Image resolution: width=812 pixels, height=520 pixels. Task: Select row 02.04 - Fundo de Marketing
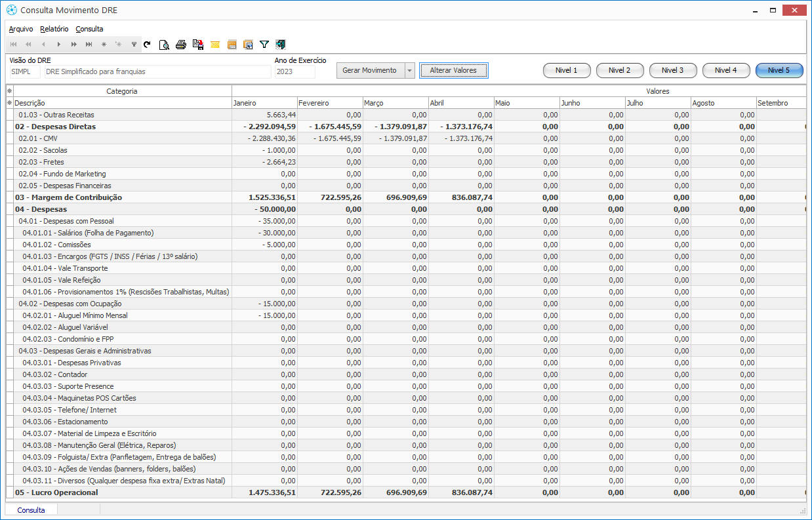[x=406, y=174]
